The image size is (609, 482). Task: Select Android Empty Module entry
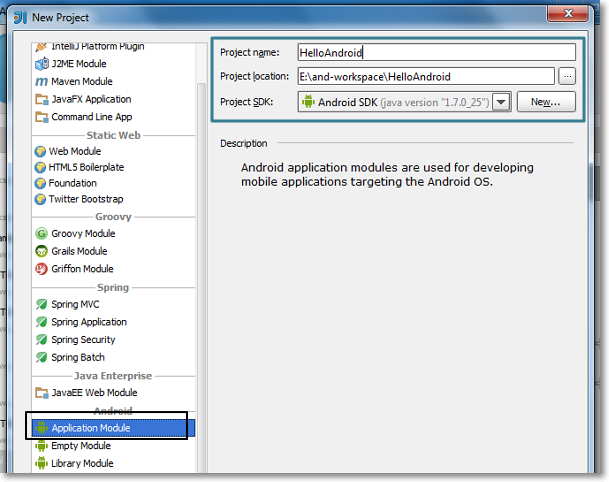81,446
